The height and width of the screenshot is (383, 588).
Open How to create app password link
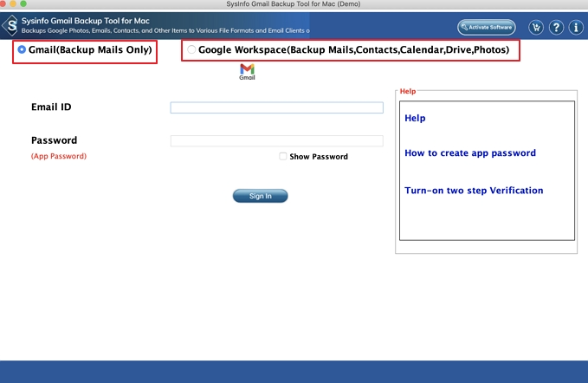[x=470, y=153]
